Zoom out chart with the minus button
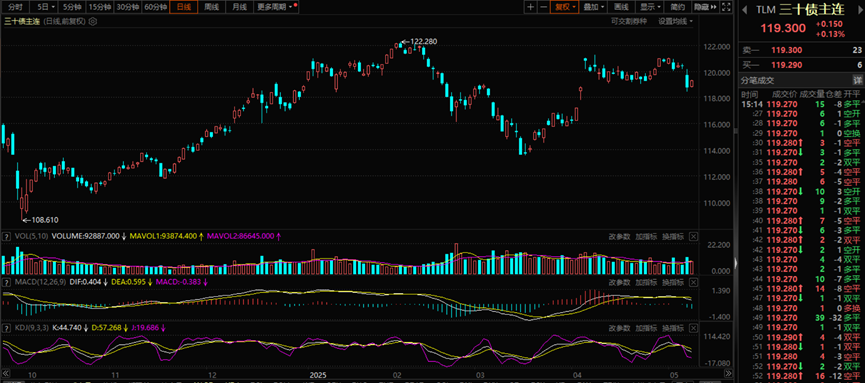The height and width of the screenshot is (383, 865). pos(543,7)
